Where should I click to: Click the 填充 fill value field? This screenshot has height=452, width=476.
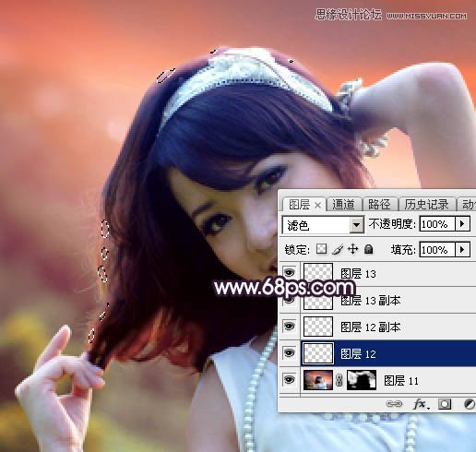(x=437, y=249)
